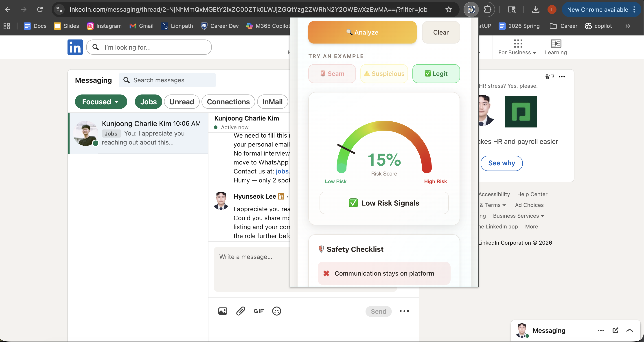
Task: Toggle the Jobs message filter
Action: [149, 102]
